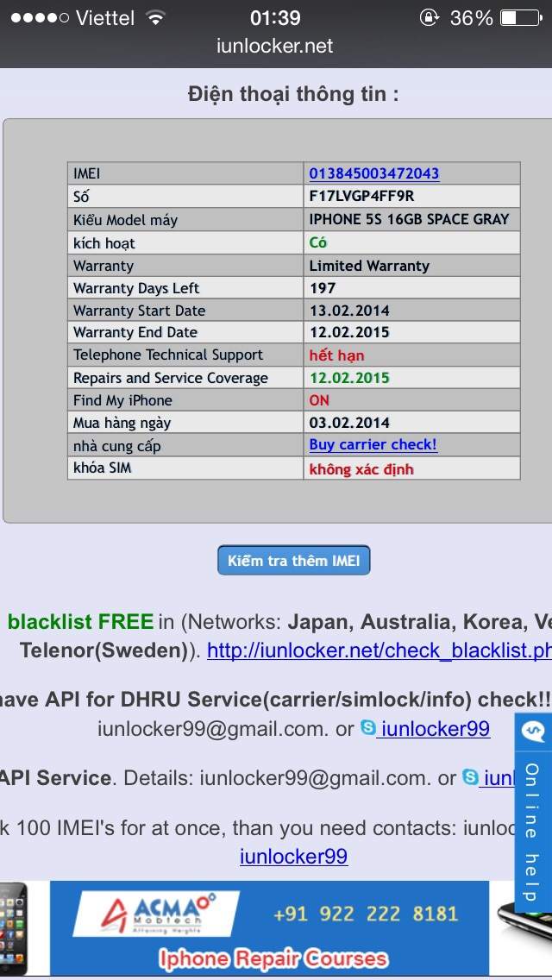Image resolution: width=552 pixels, height=980 pixels.
Task: Open the iunlocker.net/check_blacklist link
Action: pos(379,650)
